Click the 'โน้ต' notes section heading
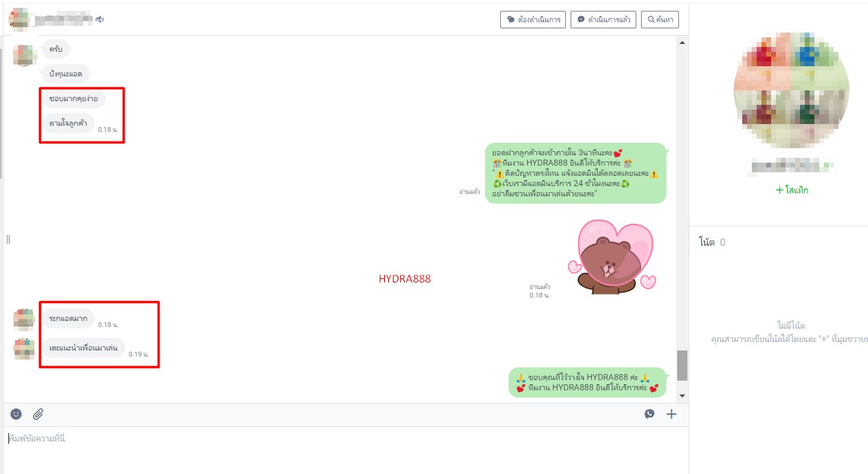 [707, 242]
